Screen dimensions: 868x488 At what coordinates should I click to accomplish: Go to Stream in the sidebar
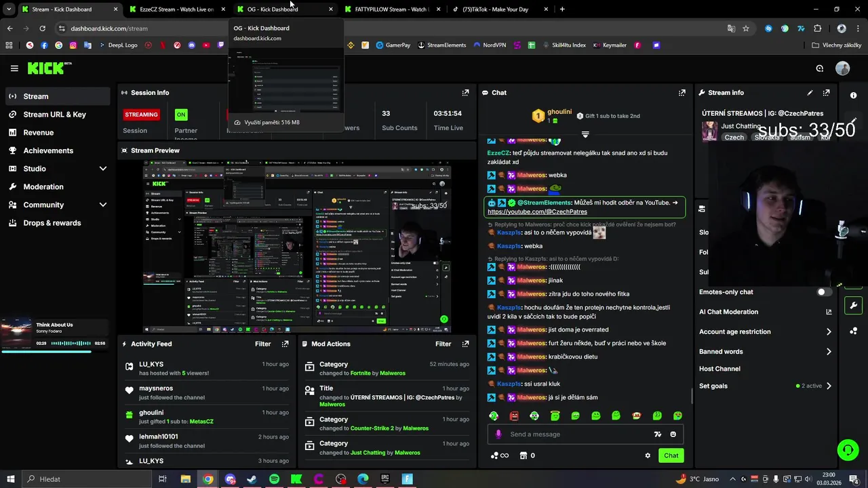point(57,96)
